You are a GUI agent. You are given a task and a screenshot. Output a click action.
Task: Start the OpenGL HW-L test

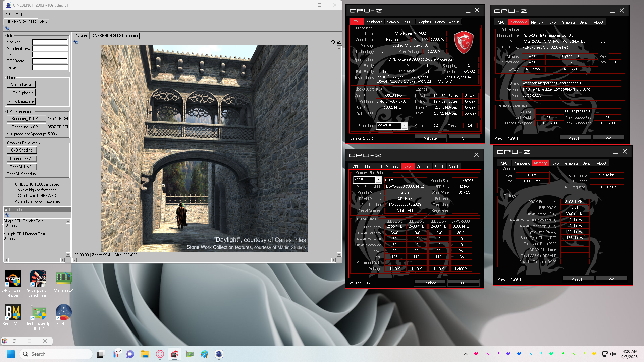(x=21, y=167)
